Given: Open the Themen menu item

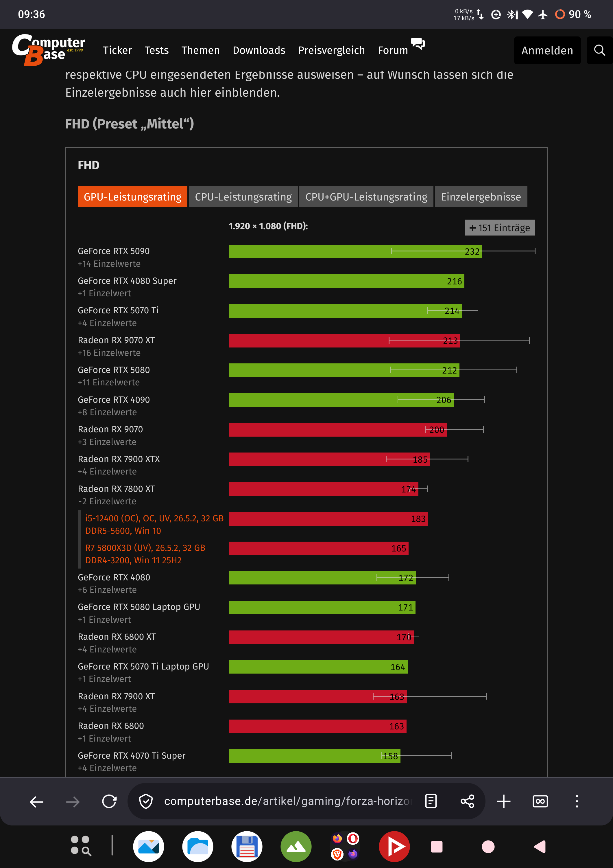Looking at the screenshot, I should click(201, 50).
